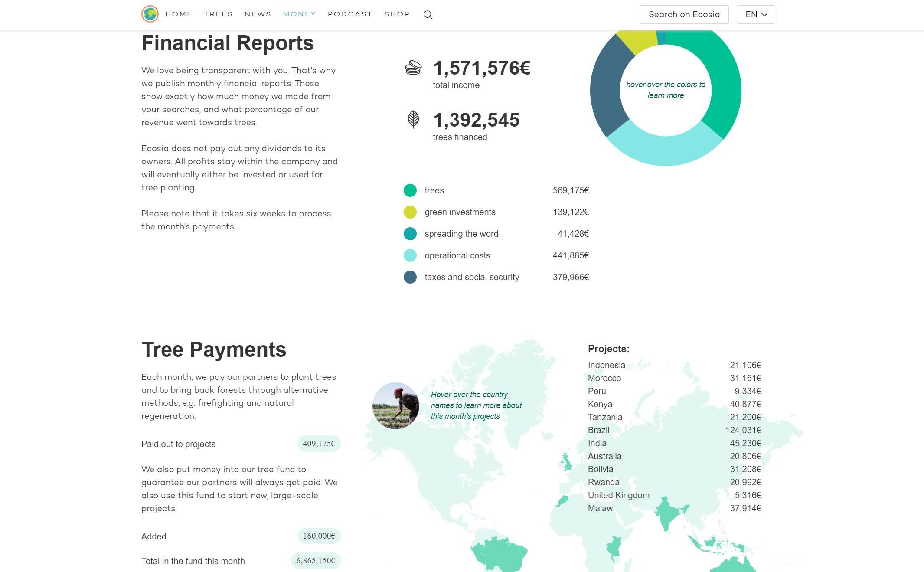Open the SHOP navigation link
Viewport: 924px width, 572px height.
click(397, 14)
